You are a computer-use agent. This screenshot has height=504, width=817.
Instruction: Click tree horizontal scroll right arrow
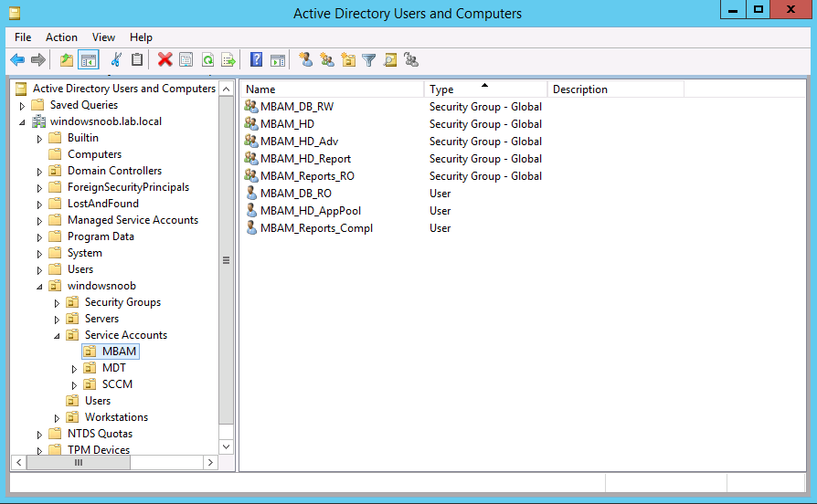pos(210,462)
